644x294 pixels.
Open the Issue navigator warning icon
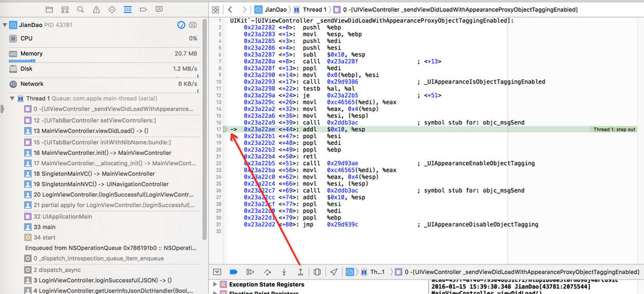[96, 9]
